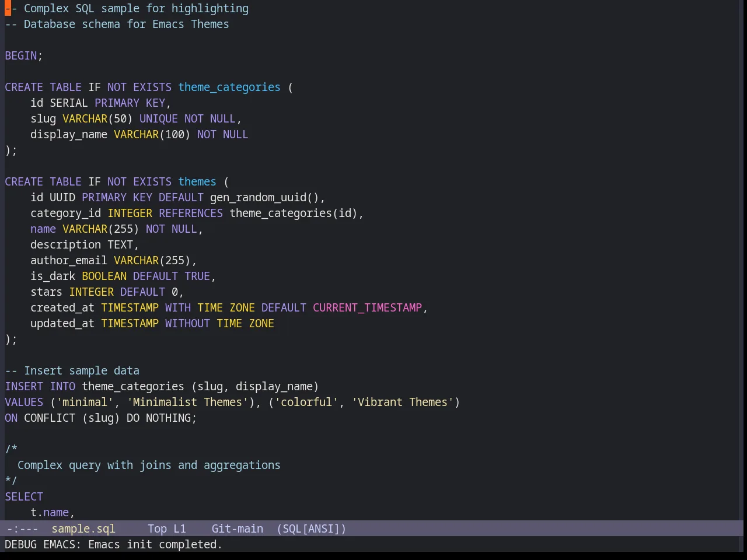This screenshot has height=560, width=747.
Task: Click 'NOTHING' in DO NOTHING clause
Action: pos(168,418)
